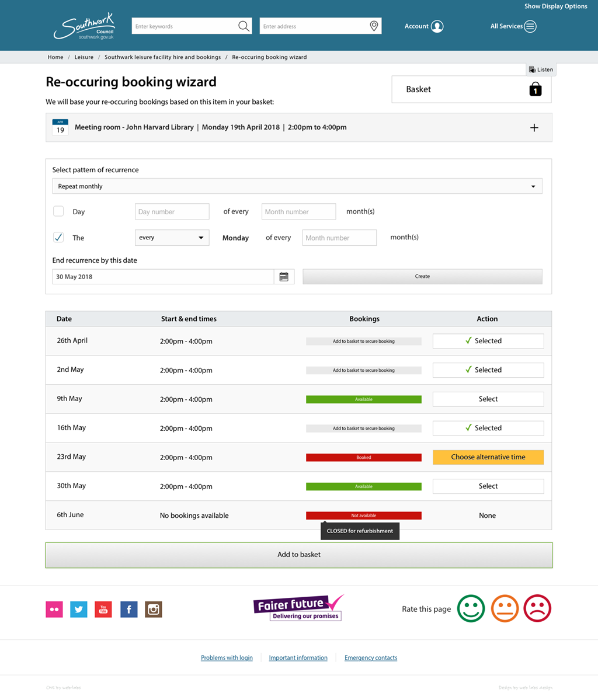Open the end date calendar picker icon
This screenshot has height=700, width=598.
pyautogui.click(x=284, y=276)
